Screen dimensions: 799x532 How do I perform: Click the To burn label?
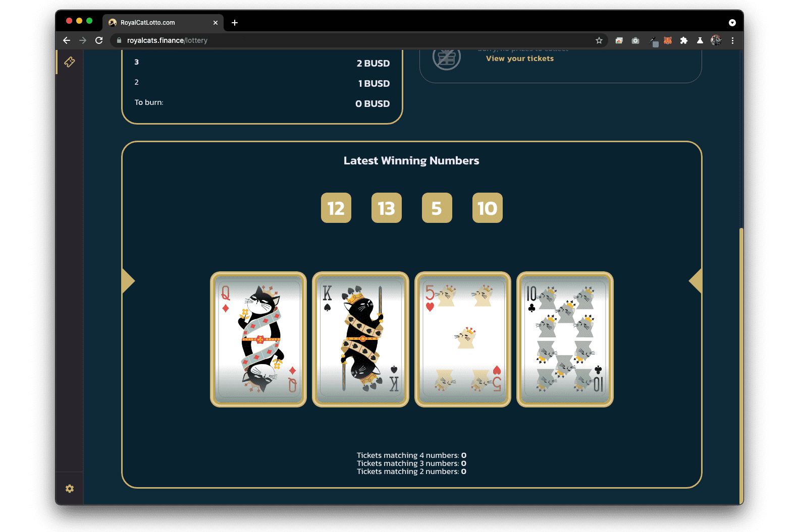[149, 102]
